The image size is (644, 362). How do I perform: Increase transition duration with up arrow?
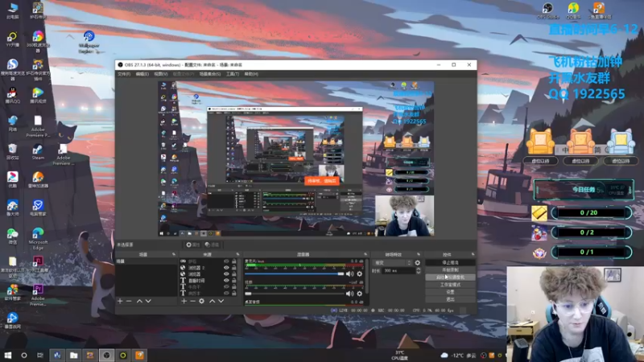pyautogui.click(x=419, y=269)
